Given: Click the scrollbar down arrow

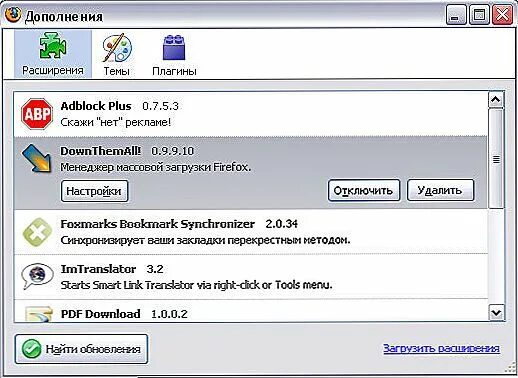Looking at the screenshot, I should pyautogui.click(x=496, y=313).
